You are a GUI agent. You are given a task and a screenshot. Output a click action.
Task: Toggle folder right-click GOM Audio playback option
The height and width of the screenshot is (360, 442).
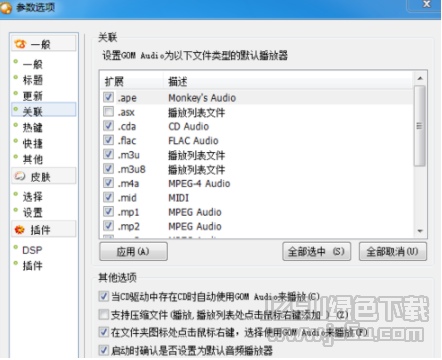(104, 332)
